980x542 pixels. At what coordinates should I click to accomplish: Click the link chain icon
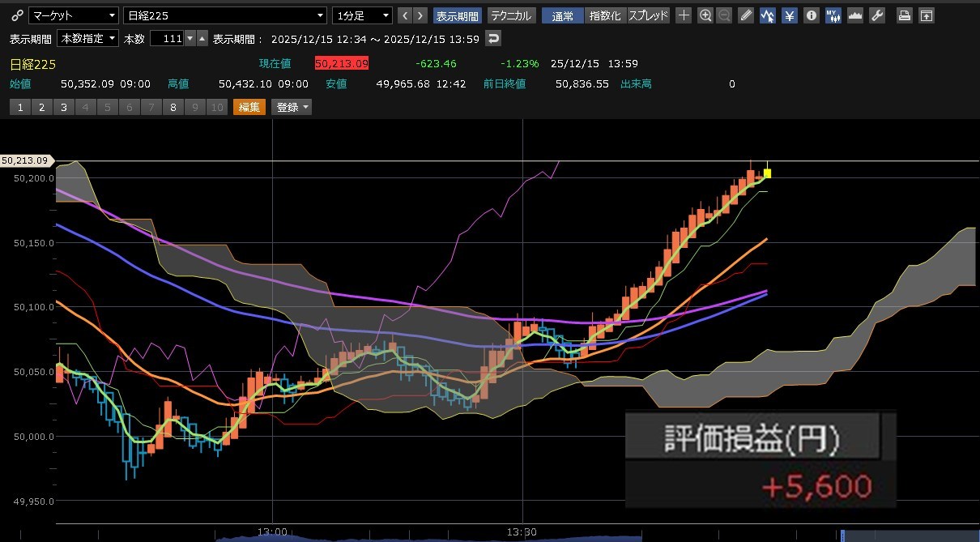17,15
